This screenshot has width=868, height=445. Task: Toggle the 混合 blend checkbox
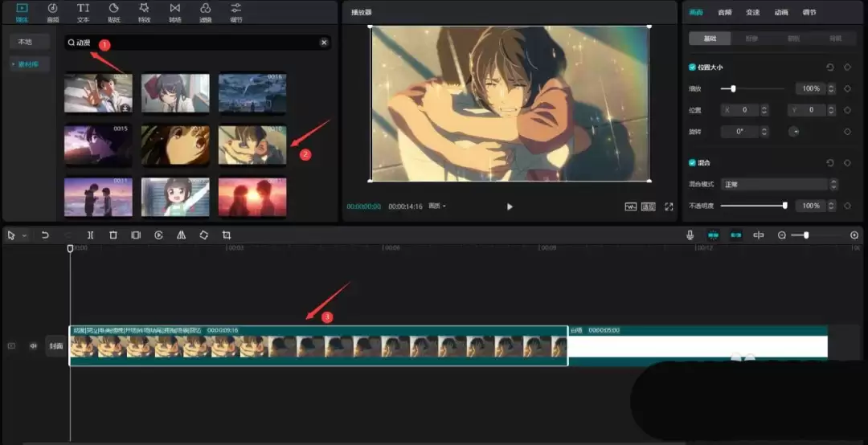click(x=692, y=163)
